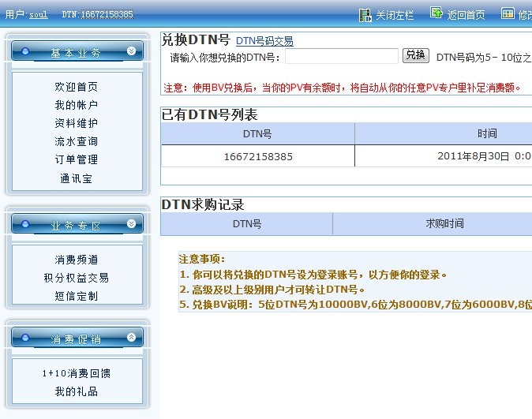The width and height of the screenshot is (532, 419).
Task: Open 流水查询 page
Action: coord(77,141)
